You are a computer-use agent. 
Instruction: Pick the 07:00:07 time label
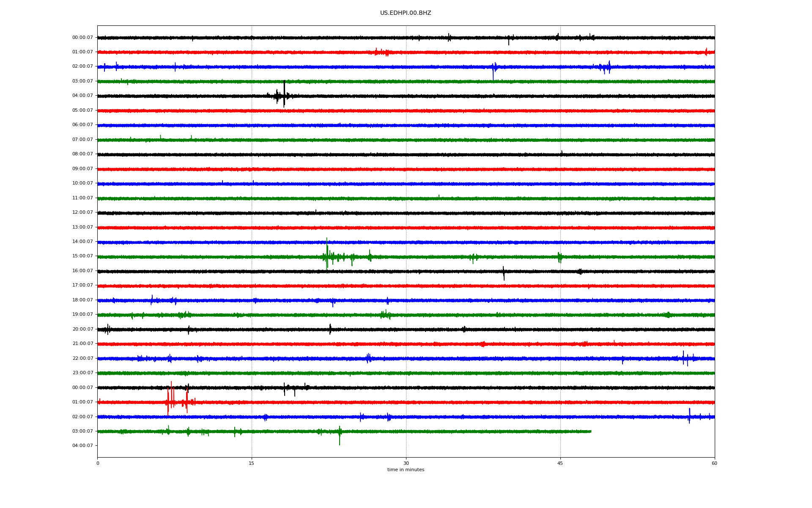[82, 140]
